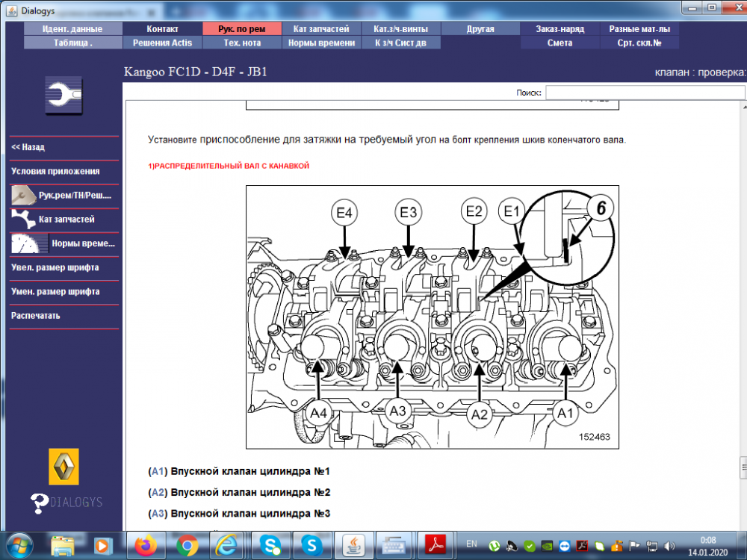Image resolution: width=747 pixels, height=560 pixels.
Task: Open Windows Explorer folder icon
Action: tap(63, 545)
